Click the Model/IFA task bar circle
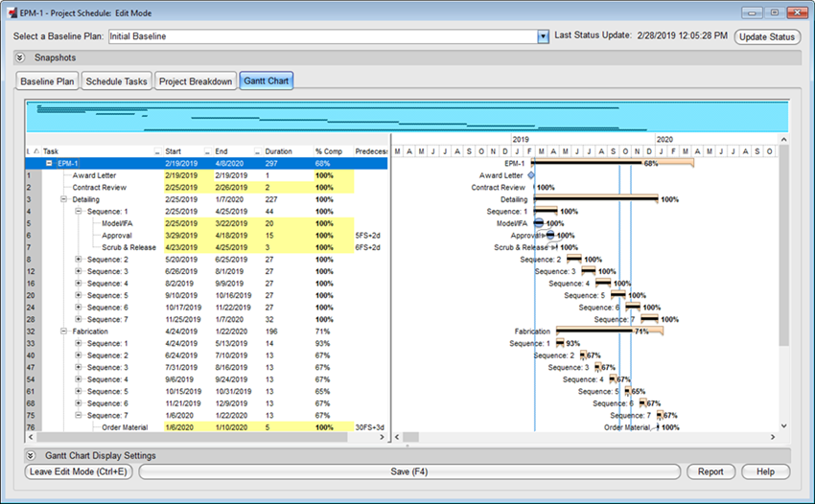Screen dimensions: 815x504 pyautogui.click(x=539, y=223)
